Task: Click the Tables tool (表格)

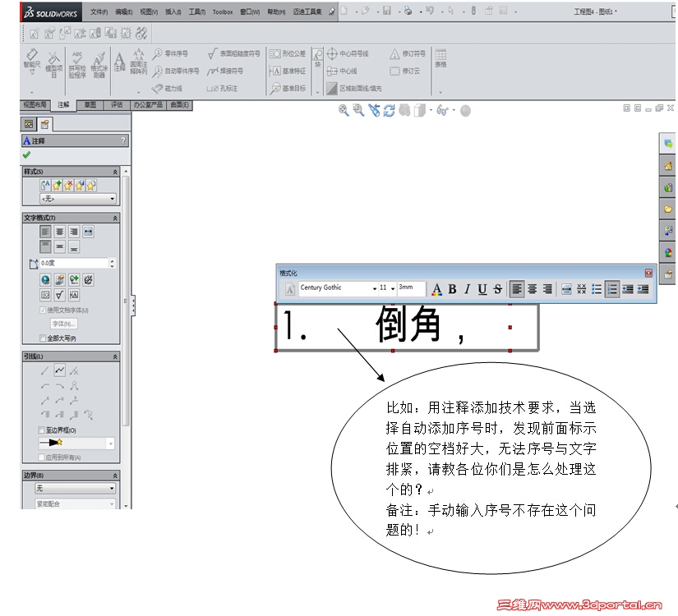Action: tap(440, 59)
